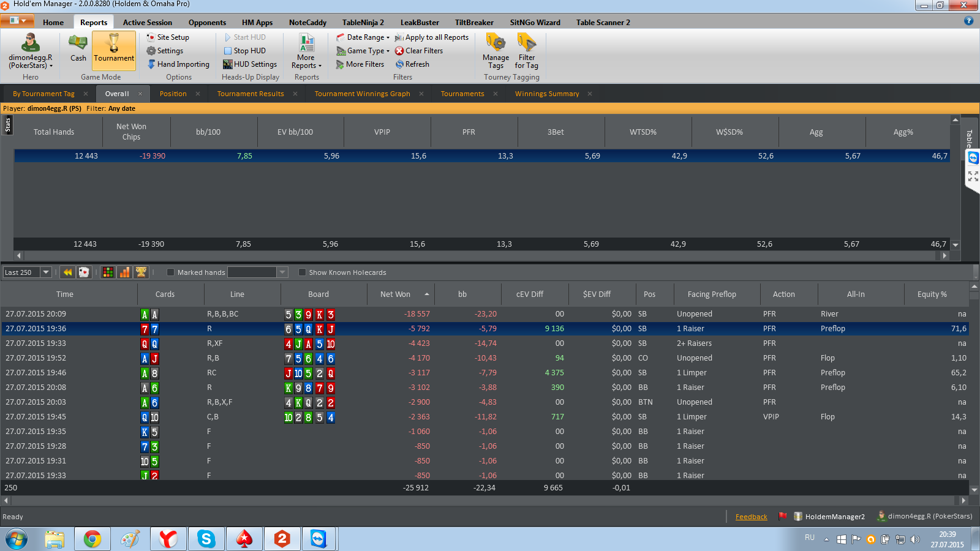Show the colored grid view icon
The height and width of the screenshot is (551, 980).
click(108, 272)
